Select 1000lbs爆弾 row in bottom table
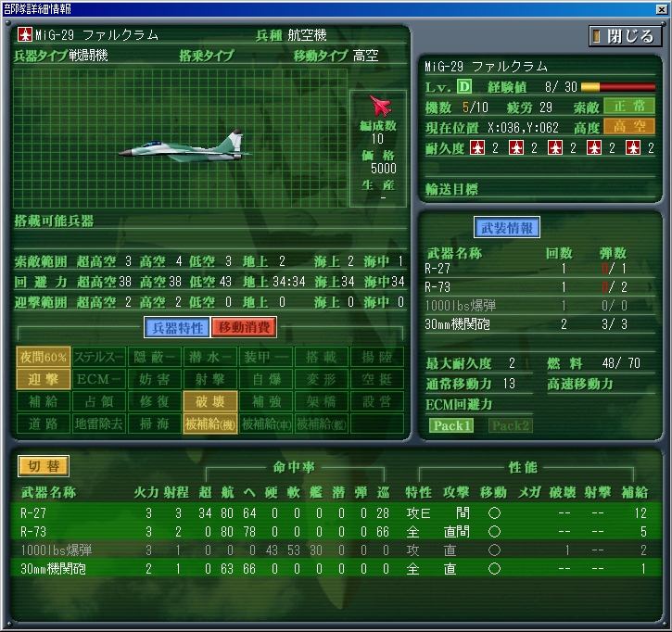The height and width of the screenshot is (632, 672). (x=336, y=550)
